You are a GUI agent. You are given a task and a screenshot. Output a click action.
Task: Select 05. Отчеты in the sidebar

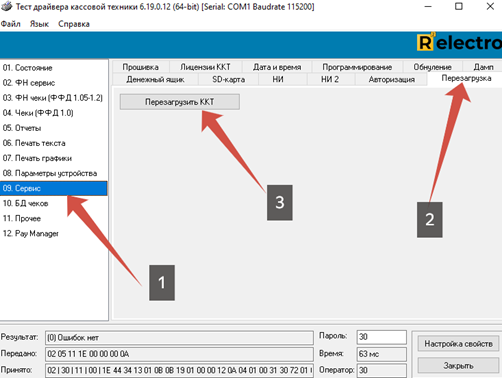click(x=54, y=128)
